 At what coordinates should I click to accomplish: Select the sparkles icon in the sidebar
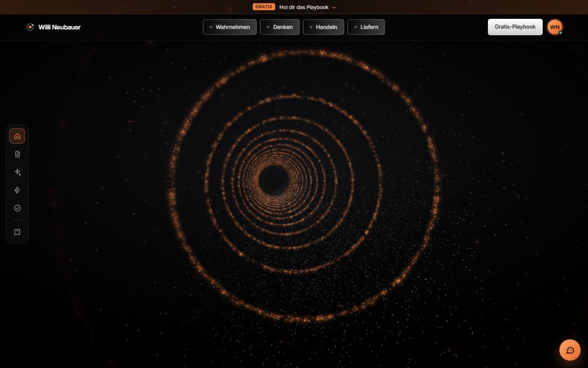pos(17,172)
